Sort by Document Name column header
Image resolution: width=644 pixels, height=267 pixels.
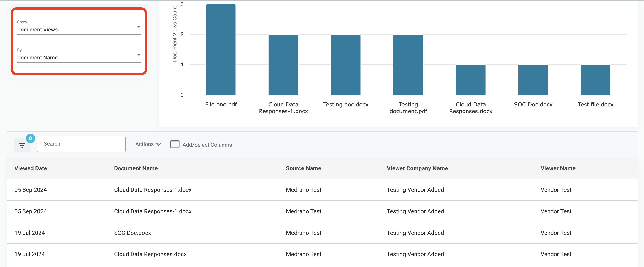click(x=136, y=168)
